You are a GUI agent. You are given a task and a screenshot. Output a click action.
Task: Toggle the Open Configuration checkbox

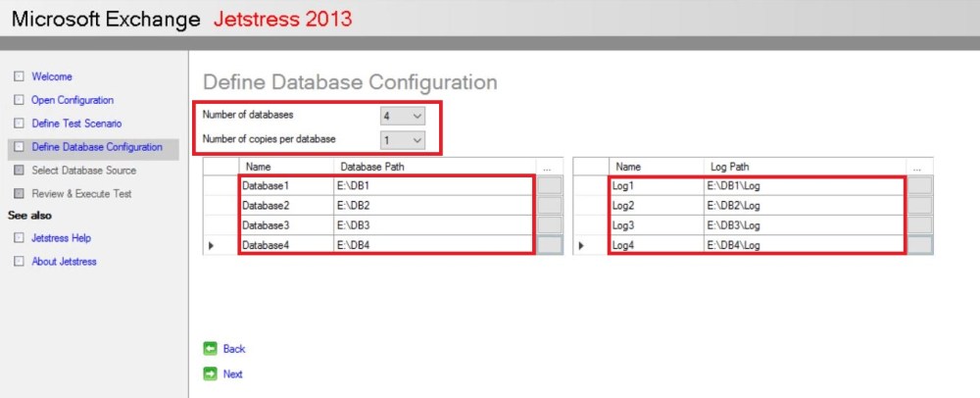point(18,100)
